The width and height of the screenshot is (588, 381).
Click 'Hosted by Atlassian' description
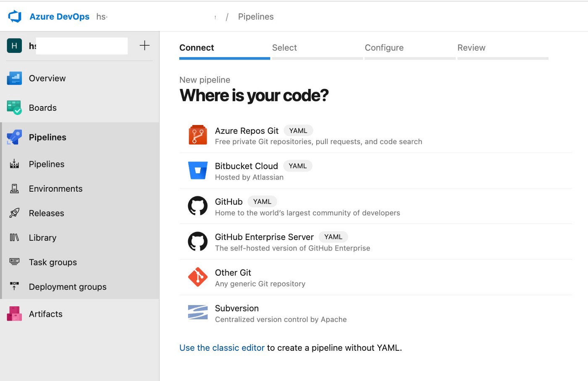249,177
